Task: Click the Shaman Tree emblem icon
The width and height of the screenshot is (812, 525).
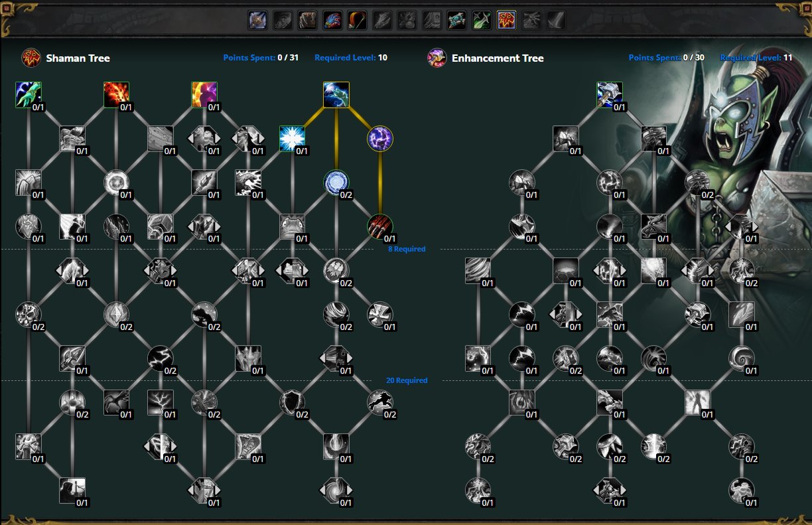Action: [x=31, y=58]
